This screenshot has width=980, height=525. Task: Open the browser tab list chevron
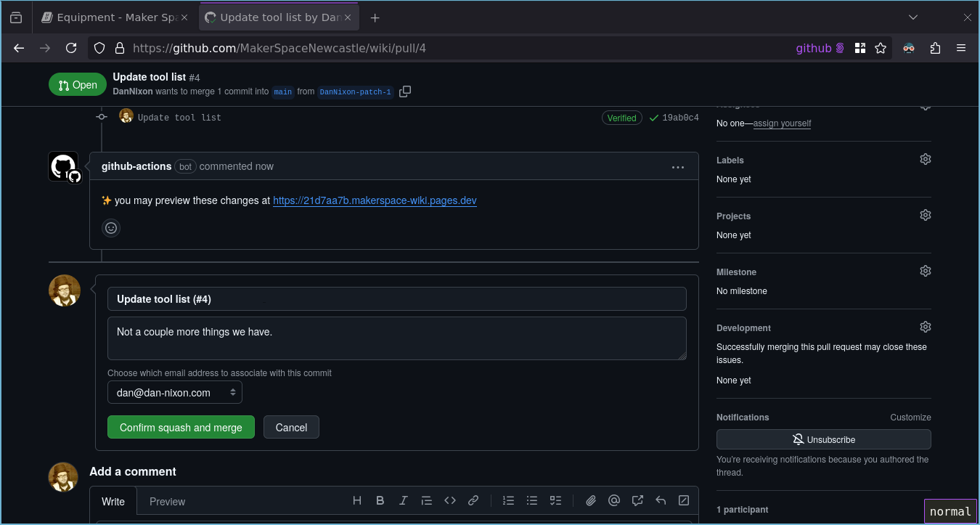click(912, 16)
